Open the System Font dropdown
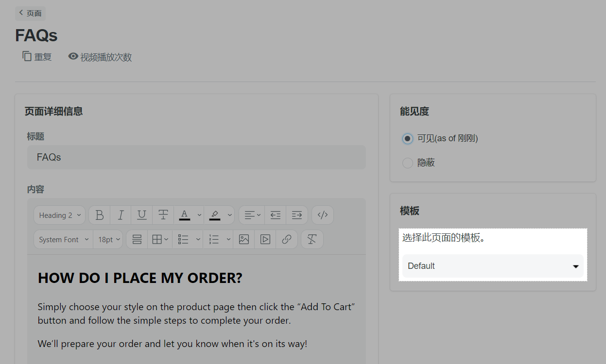Viewport: 606px width, 364px height. coord(63,239)
